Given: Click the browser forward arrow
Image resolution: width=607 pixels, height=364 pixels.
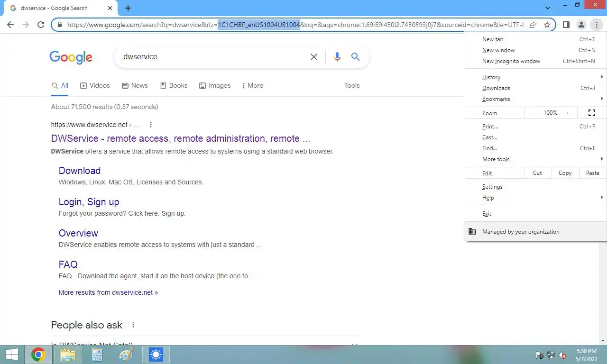Looking at the screenshot, I should point(26,25).
